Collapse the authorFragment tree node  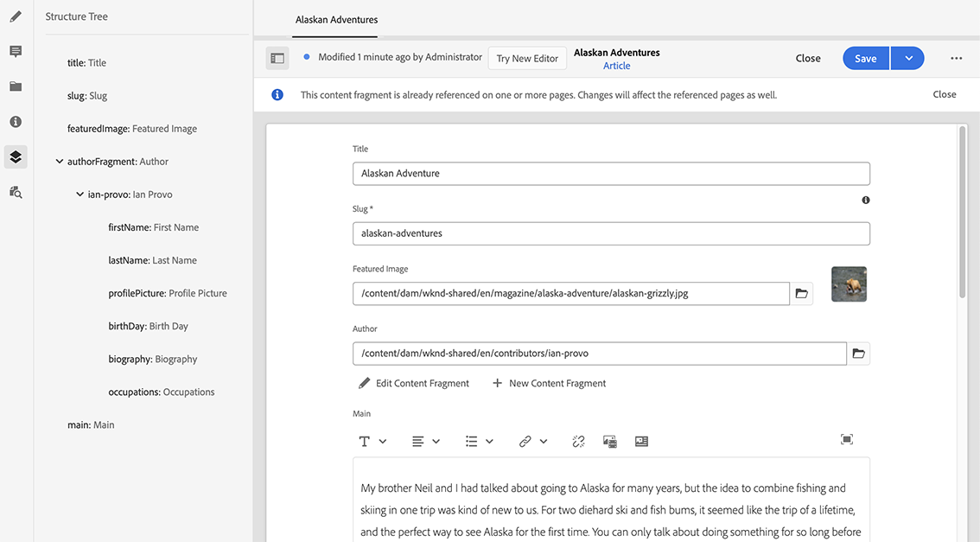point(60,162)
